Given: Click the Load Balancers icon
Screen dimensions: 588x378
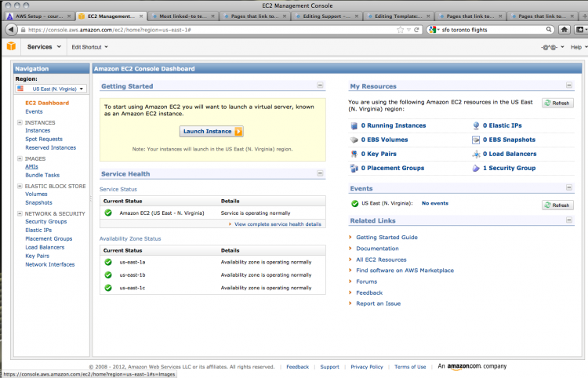Looking at the screenshot, I should (x=476, y=154).
